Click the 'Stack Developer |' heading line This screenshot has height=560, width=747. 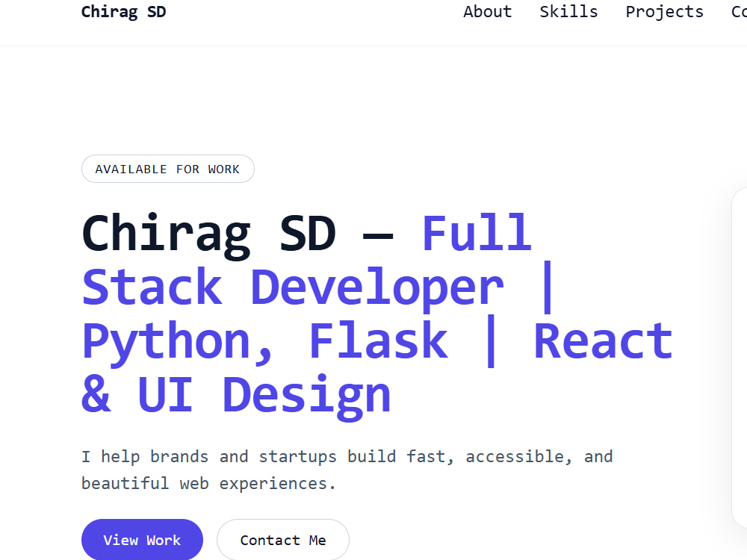pos(317,287)
